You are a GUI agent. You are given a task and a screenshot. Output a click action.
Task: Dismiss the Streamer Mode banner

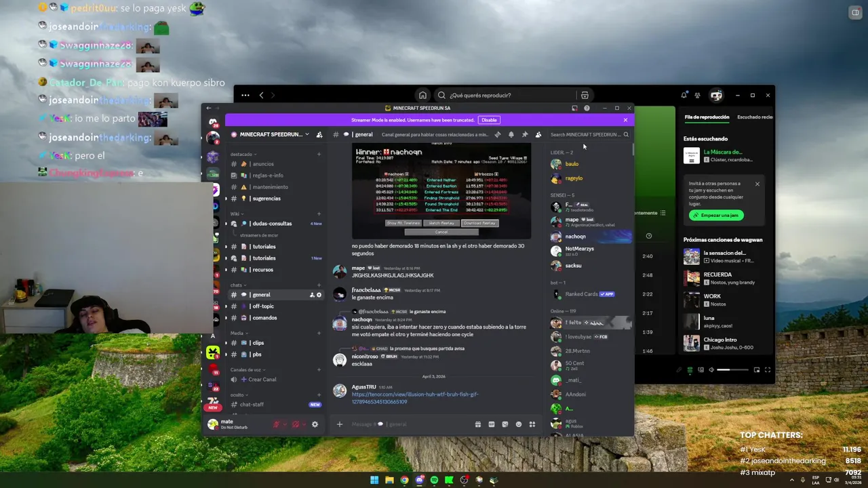pyautogui.click(x=625, y=120)
